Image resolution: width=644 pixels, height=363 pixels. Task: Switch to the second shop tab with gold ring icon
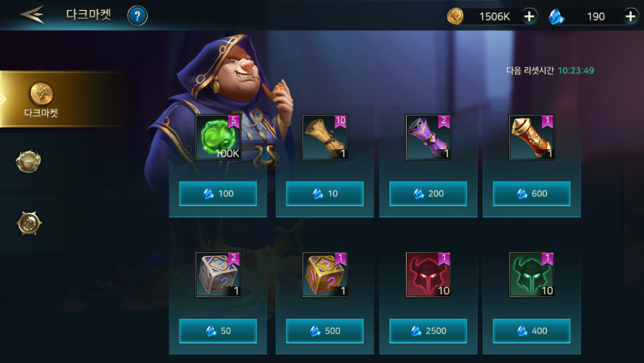(x=28, y=161)
